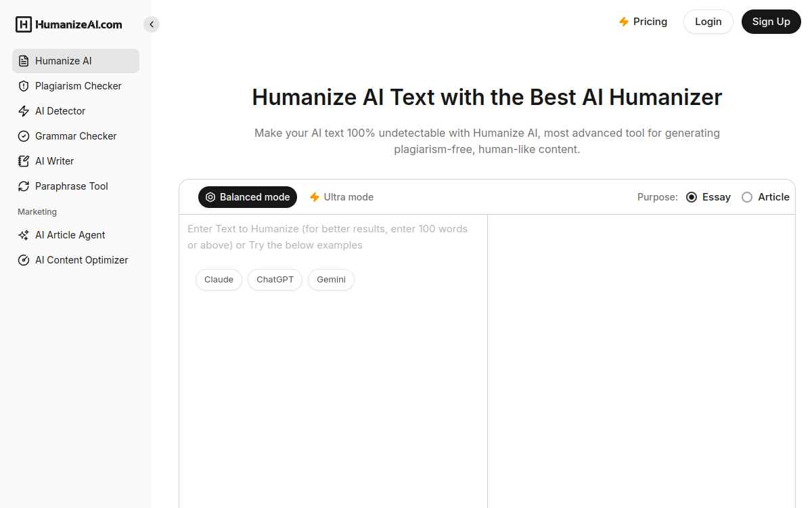Select the Marketing section heading area
The height and width of the screenshot is (508, 812).
coord(37,211)
